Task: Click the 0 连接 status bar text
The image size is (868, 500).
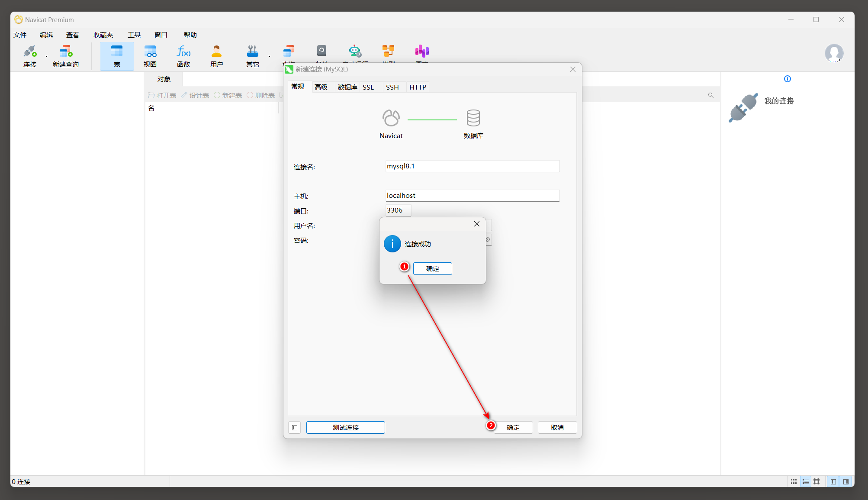Action: 21,481
